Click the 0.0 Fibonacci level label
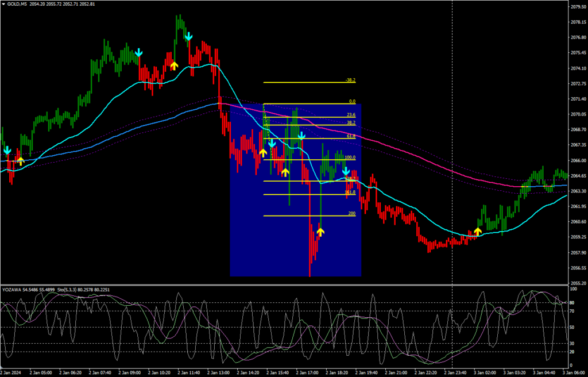The image size is (588, 377). coord(352,101)
